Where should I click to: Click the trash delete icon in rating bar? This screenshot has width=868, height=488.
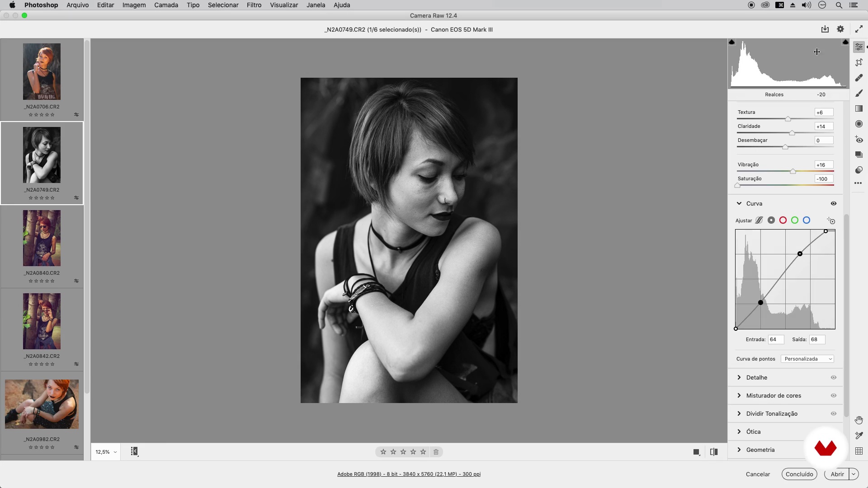click(436, 452)
